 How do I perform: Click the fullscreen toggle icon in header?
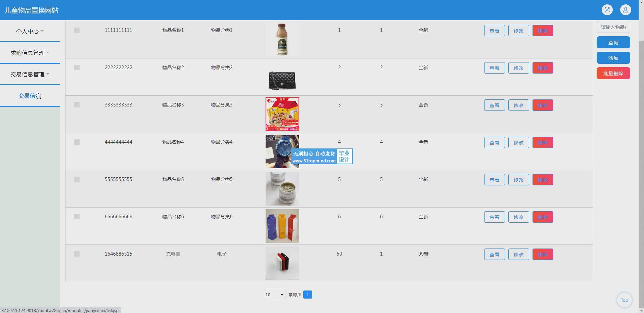(607, 10)
